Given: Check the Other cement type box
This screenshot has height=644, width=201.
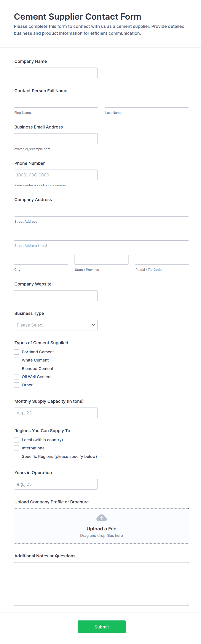Looking at the screenshot, I should [x=16, y=385].
